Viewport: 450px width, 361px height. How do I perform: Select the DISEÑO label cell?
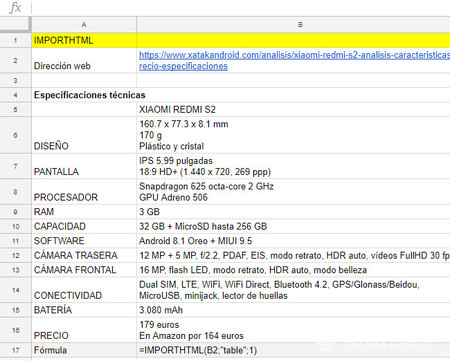coord(84,135)
